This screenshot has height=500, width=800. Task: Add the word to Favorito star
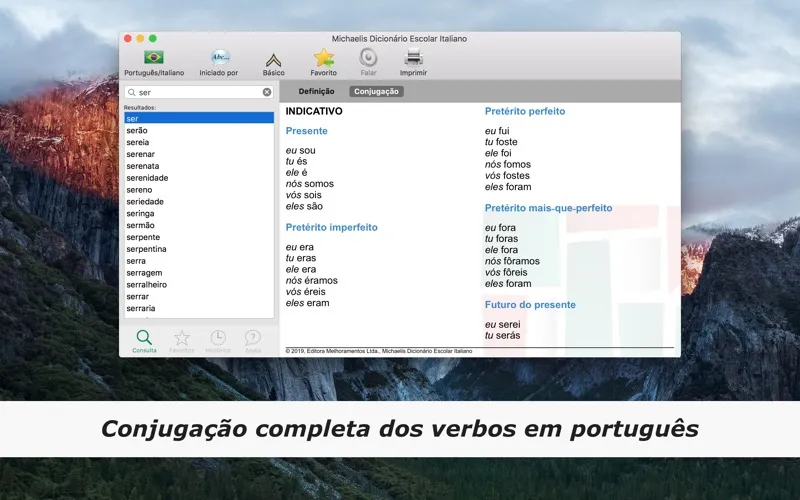pyautogui.click(x=323, y=58)
